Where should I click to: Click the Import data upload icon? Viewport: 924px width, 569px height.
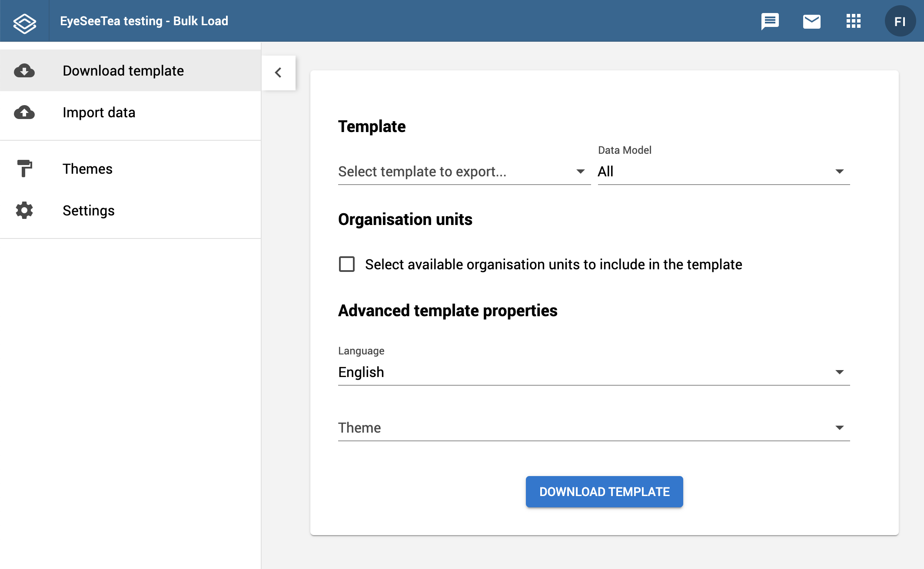(24, 112)
